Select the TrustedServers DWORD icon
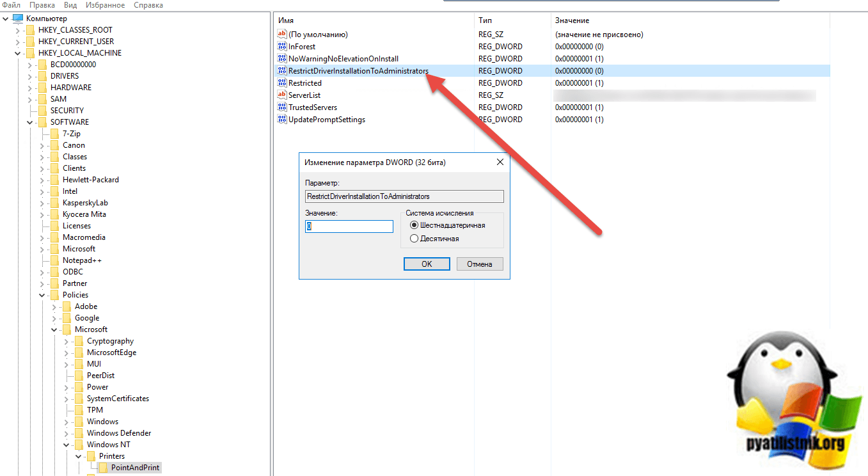This screenshot has width=868, height=476. point(282,107)
